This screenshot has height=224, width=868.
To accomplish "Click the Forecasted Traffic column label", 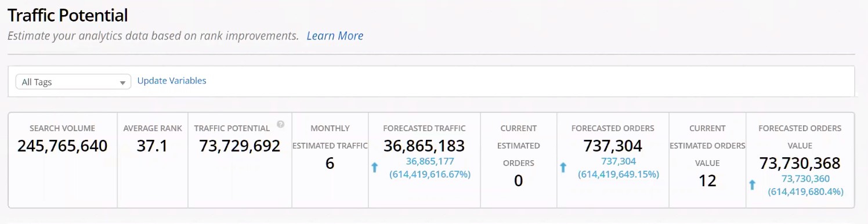I will tap(424, 128).
